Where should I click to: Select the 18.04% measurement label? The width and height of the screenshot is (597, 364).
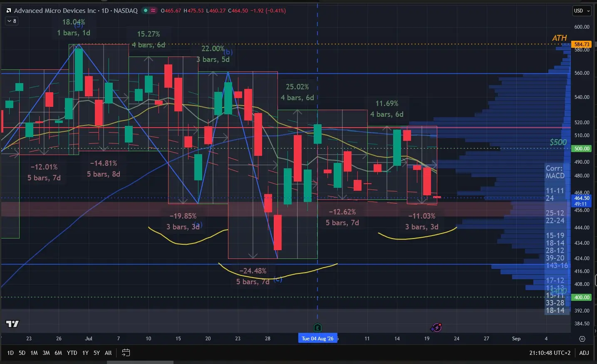(x=74, y=22)
